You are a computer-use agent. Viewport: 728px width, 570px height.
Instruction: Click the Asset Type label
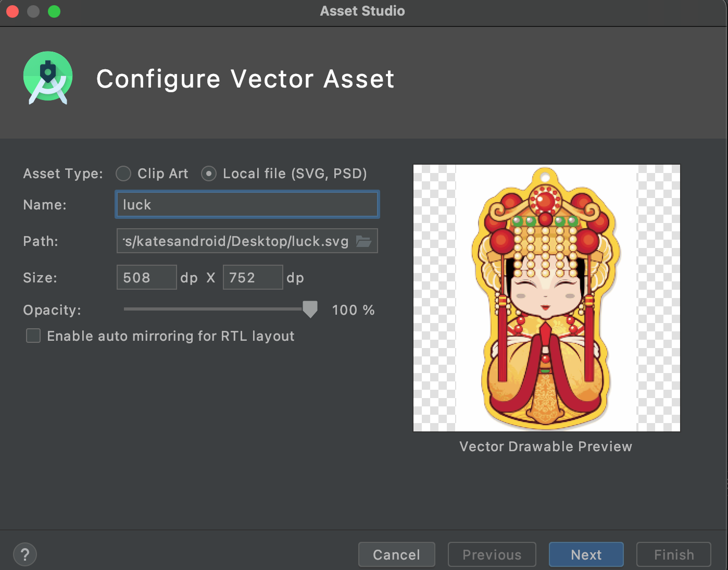click(x=63, y=174)
